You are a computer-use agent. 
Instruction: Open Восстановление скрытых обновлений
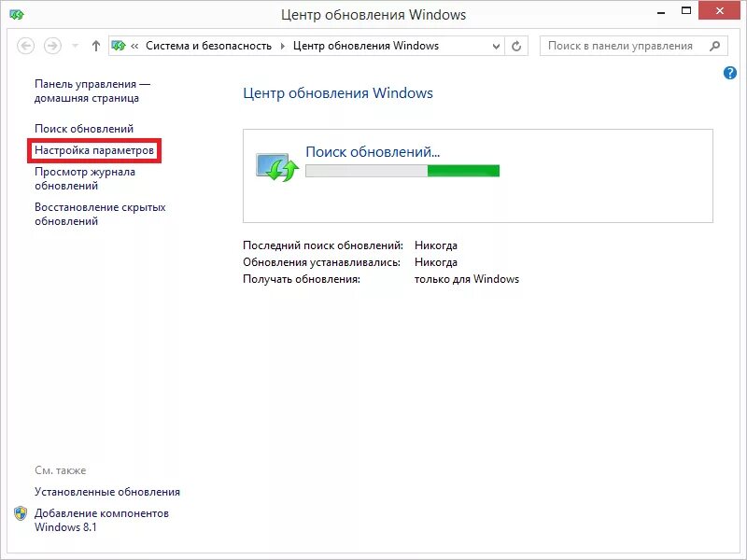click(100, 215)
